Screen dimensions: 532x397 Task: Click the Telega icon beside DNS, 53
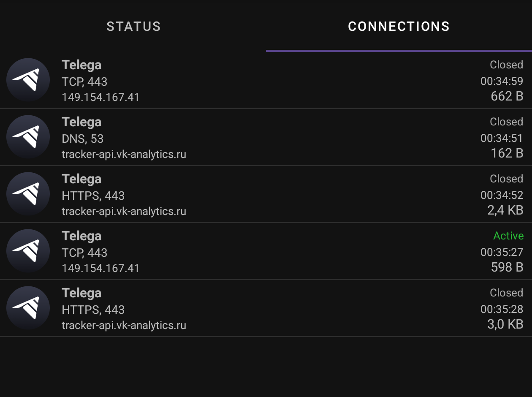click(28, 137)
